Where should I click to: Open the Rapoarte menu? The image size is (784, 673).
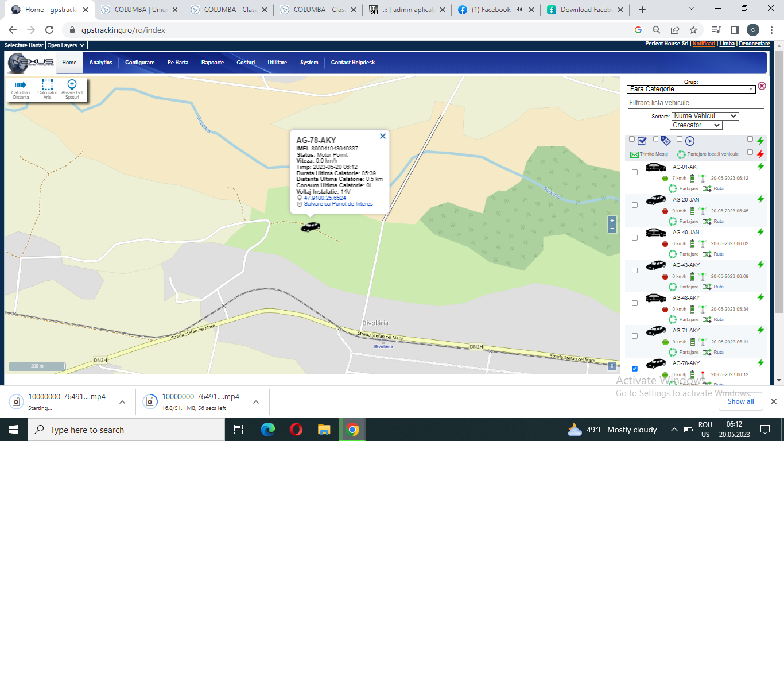pyautogui.click(x=212, y=63)
